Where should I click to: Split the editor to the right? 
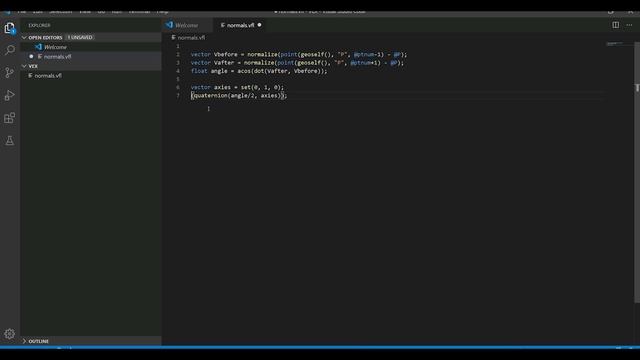pos(616,25)
